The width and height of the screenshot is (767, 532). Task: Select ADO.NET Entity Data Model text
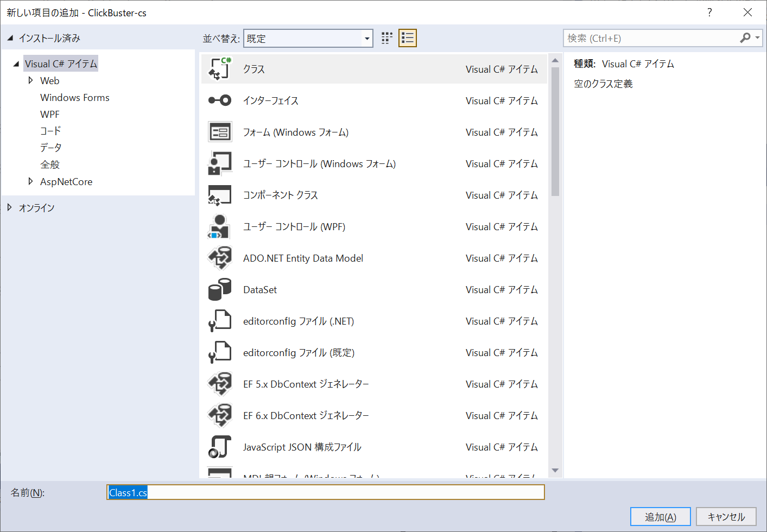pyautogui.click(x=303, y=258)
